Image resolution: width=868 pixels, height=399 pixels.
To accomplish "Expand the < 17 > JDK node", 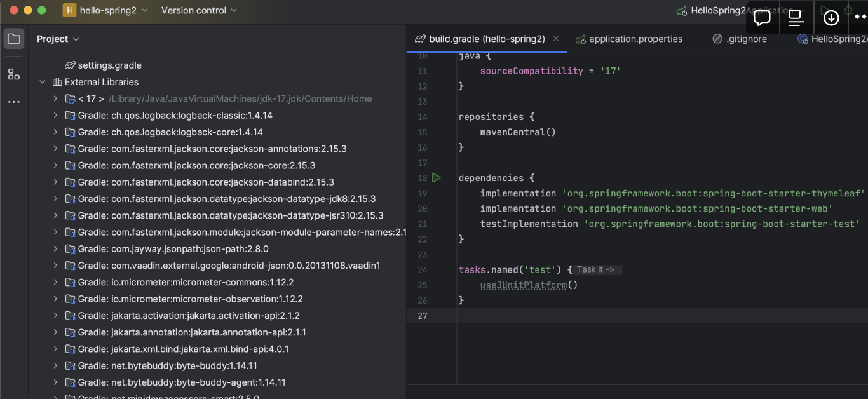I will [x=55, y=98].
